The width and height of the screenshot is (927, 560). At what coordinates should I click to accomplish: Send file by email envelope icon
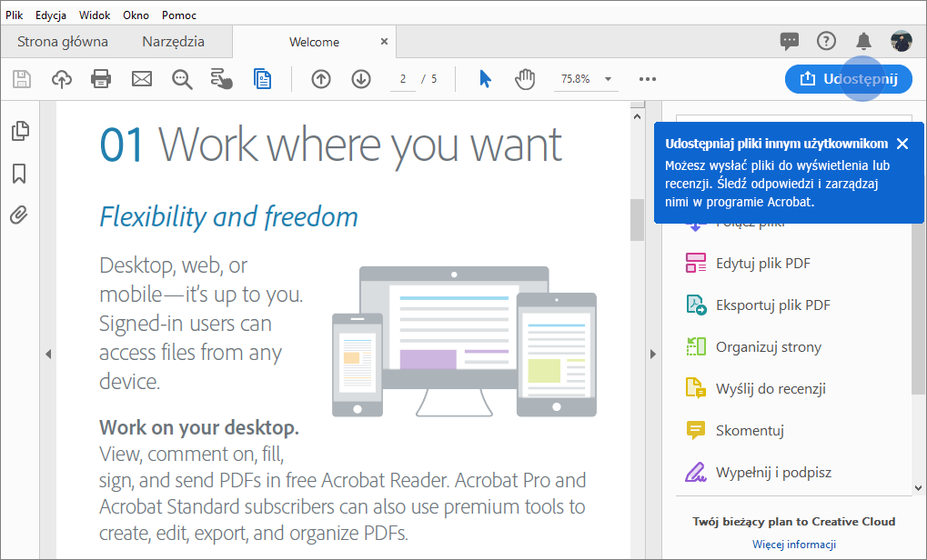tap(142, 79)
